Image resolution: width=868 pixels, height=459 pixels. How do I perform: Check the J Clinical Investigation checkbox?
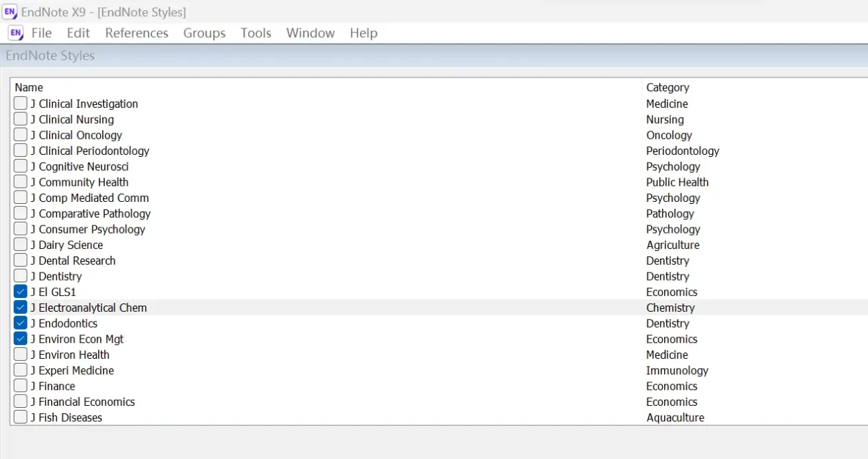[x=21, y=103]
